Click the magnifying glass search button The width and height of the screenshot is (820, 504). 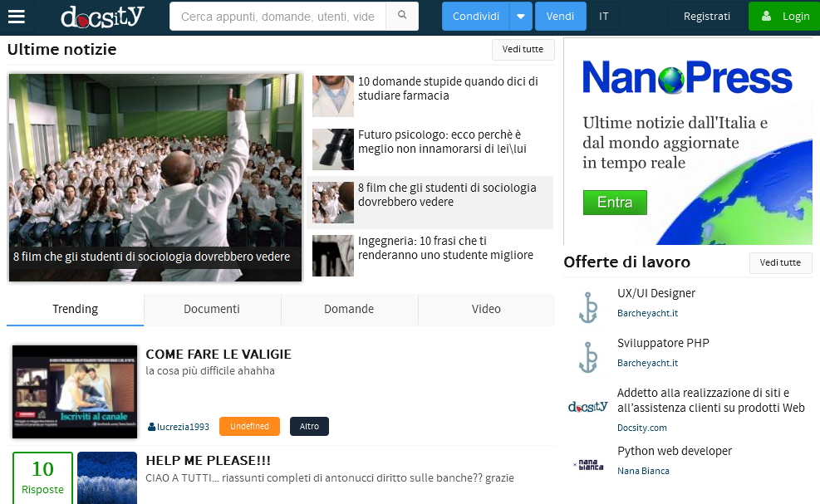pos(402,16)
